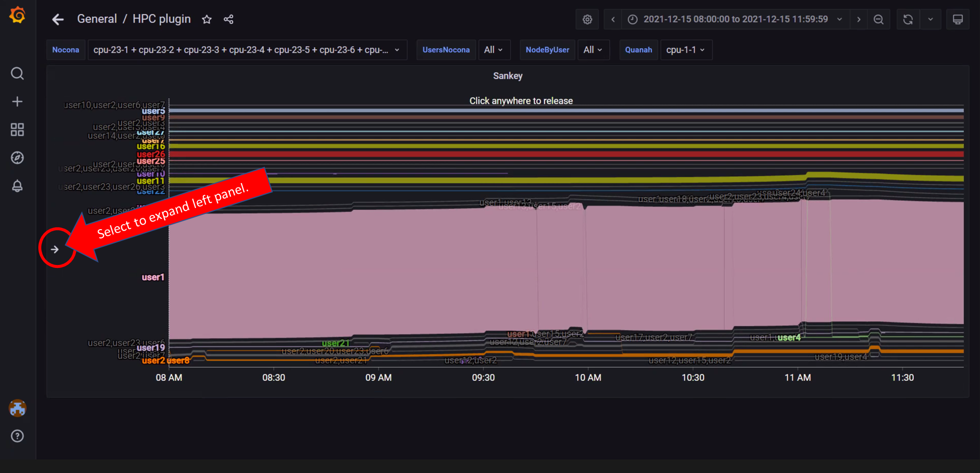Click the General breadcrumb link

(97, 19)
